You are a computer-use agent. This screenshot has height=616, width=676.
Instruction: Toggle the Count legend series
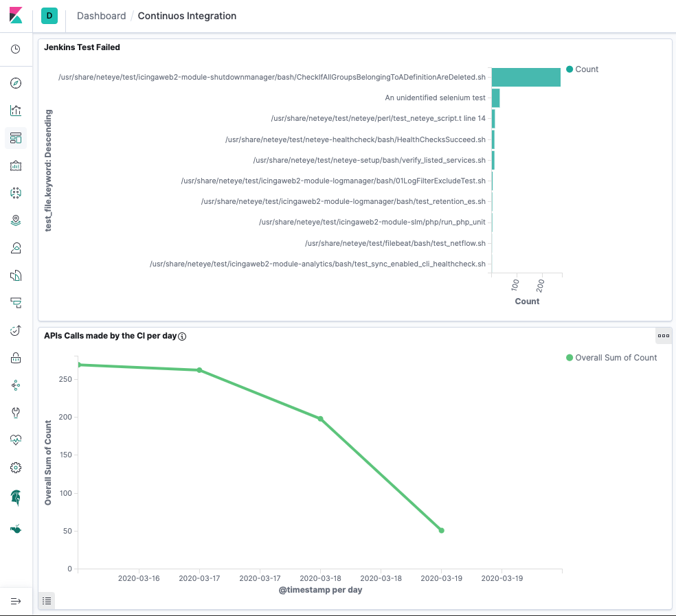coord(582,69)
